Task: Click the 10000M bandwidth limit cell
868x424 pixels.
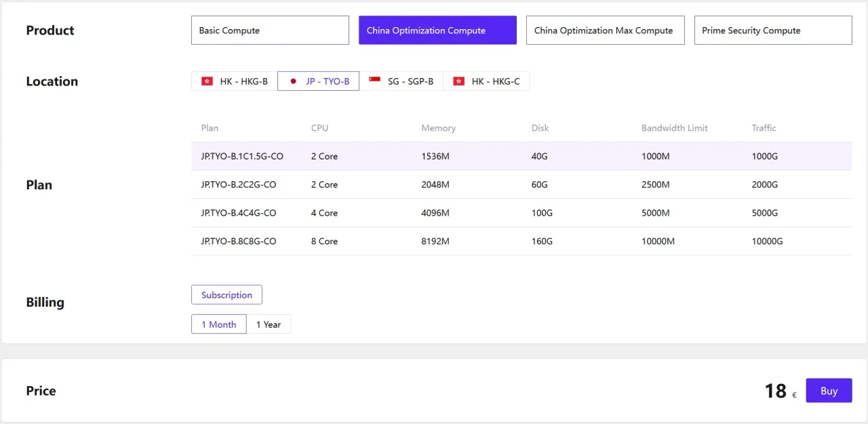Action: click(658, 242)
